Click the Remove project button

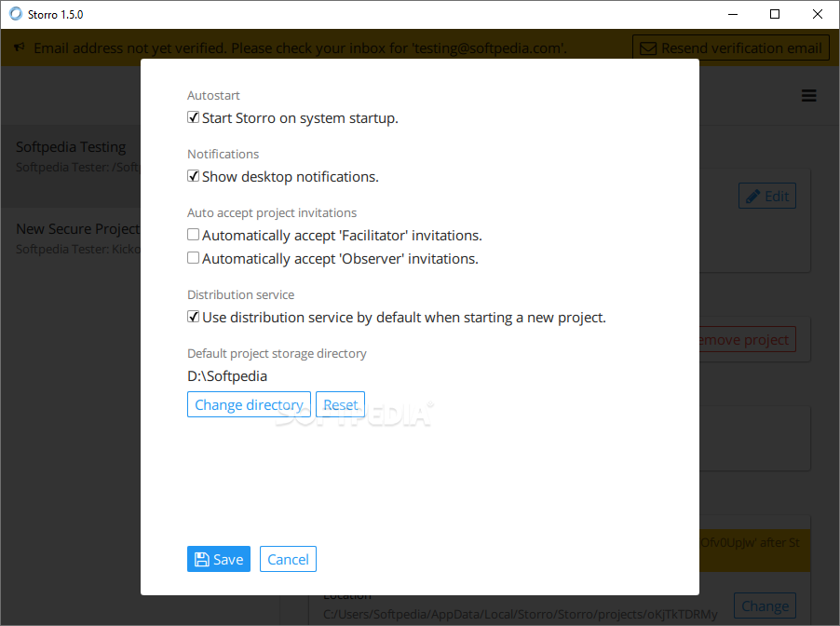click(747, 340)
